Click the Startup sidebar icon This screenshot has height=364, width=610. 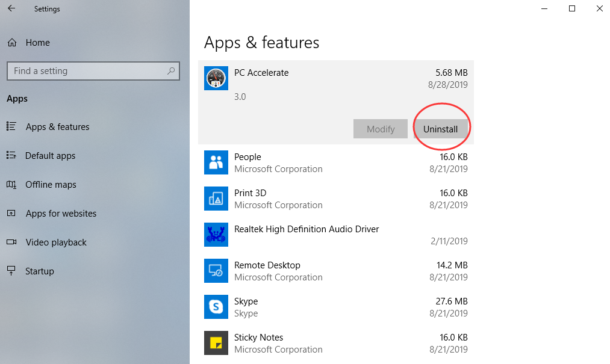click(x=11, y=271)
